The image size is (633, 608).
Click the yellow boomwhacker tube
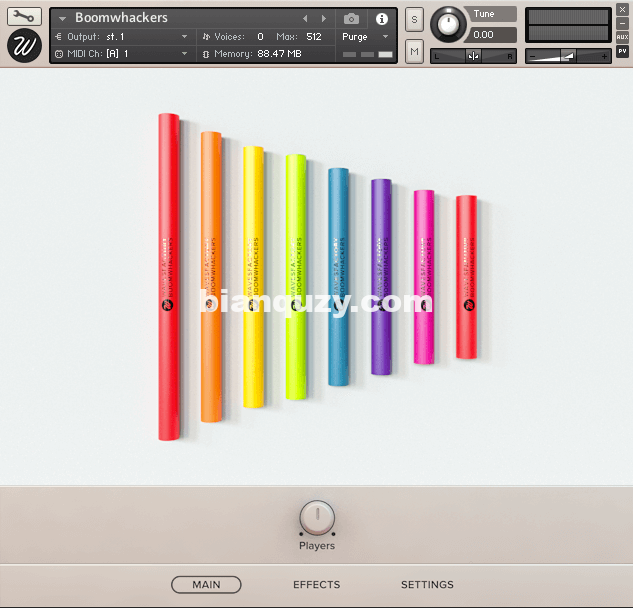[x=253, y=277]
